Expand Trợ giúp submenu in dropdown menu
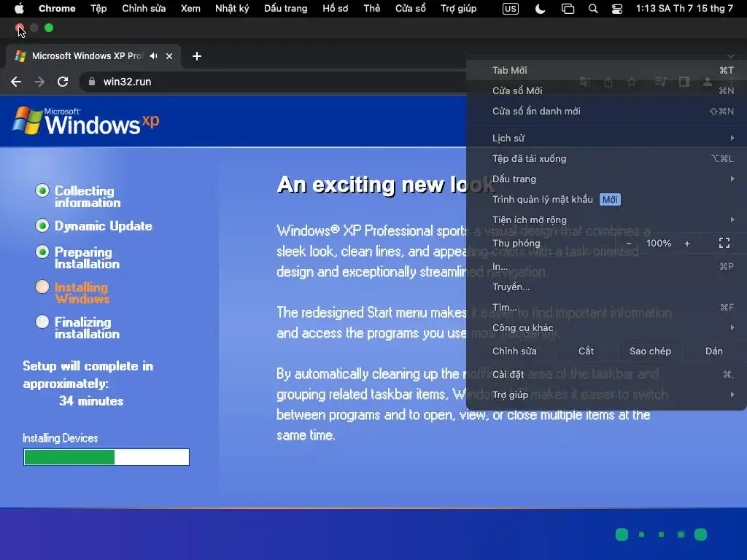 (x=606, y=394)
